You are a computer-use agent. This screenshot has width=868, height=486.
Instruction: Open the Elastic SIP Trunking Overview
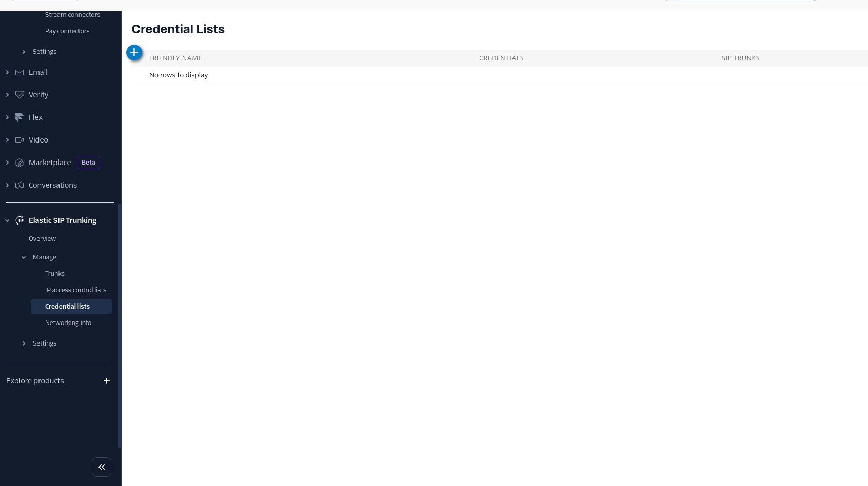42,239
